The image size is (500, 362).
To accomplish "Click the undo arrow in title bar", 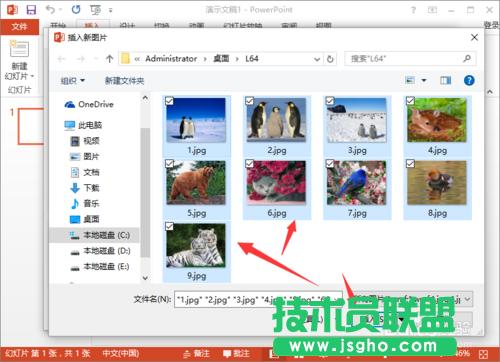I will point(50,10).
